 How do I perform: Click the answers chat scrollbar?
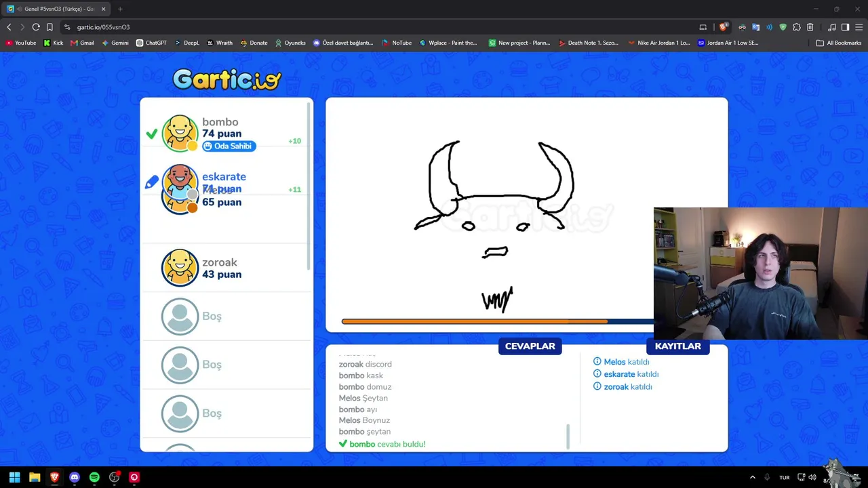(x=568, y=436)
